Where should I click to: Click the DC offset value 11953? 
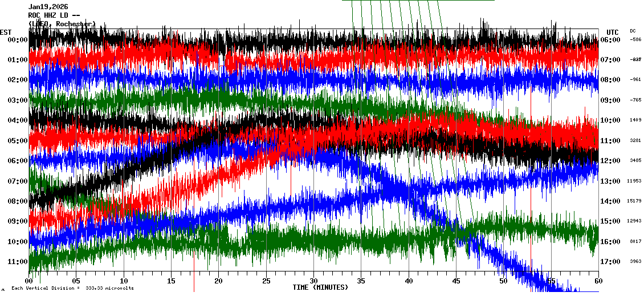(x=634, y=181)
